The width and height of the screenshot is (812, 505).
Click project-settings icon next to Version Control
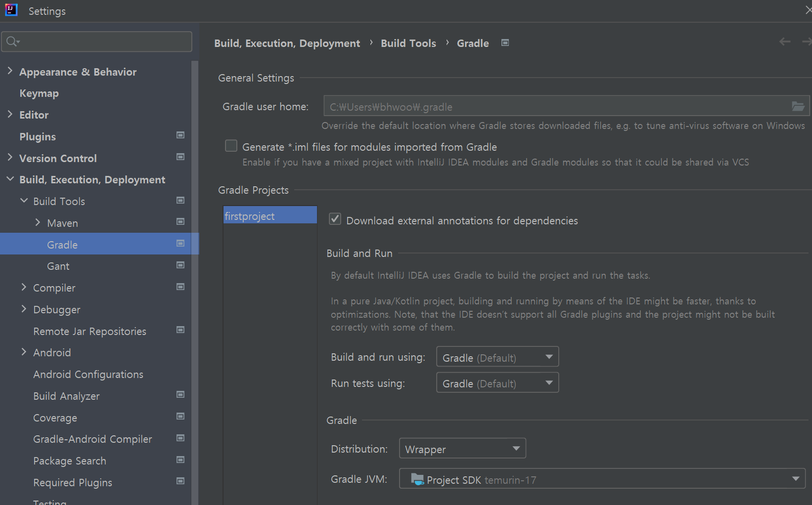tap(180, 157)
